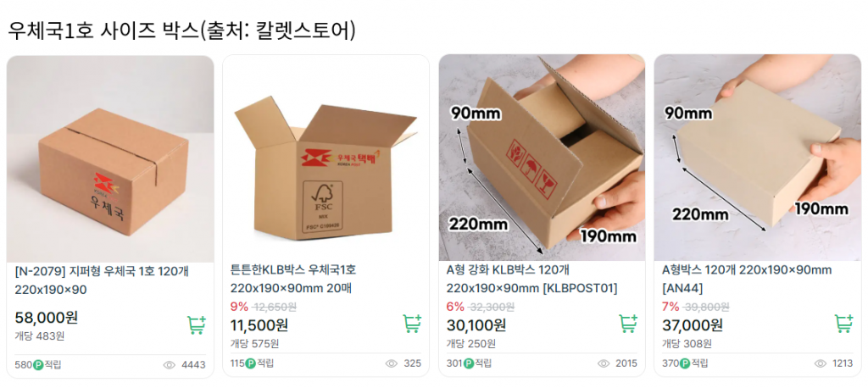
Task: Open the box image with red fragile symbols
Action: pos(542,158)
